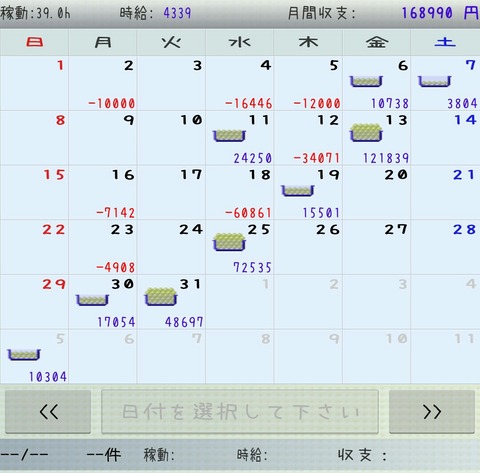The width and height of the screenshot is (480, 473).
Task: Select the -12000 value on day 5
Action: click(317, 103)
